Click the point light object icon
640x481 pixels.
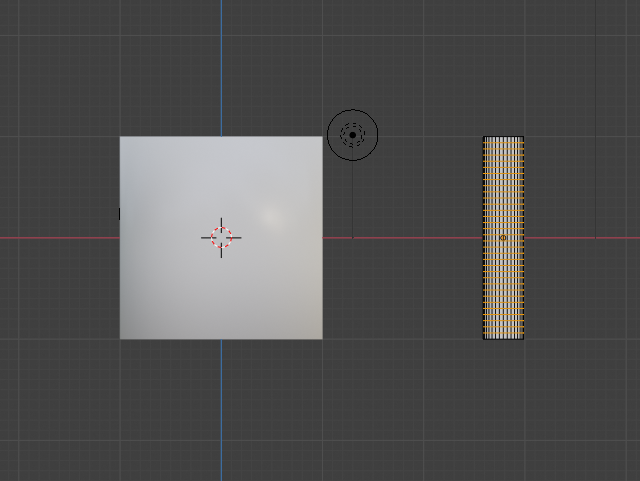353,134
